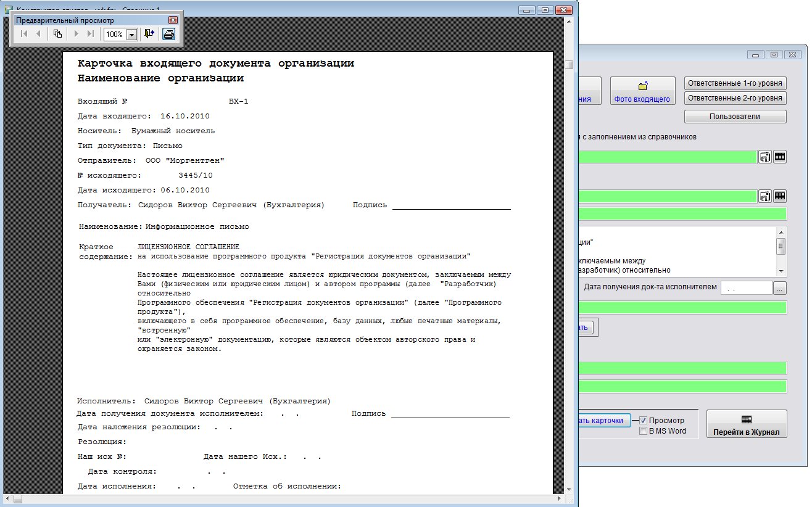The height and width of the screenshot is (507, 812).
Task: Click Перейти в Журнал button
Action: [747, 424]
